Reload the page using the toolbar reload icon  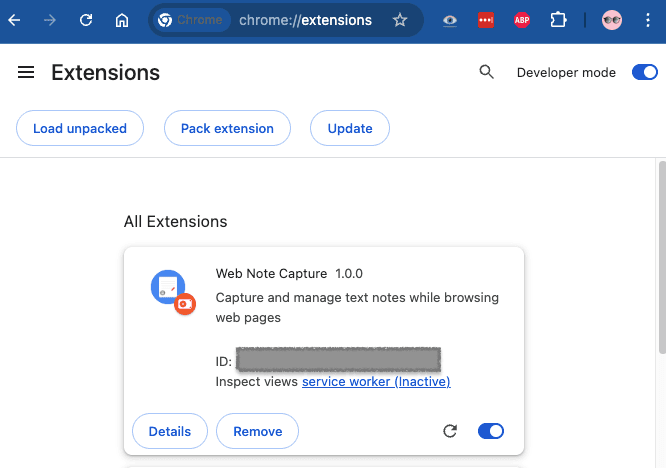[x=86, y=20]
